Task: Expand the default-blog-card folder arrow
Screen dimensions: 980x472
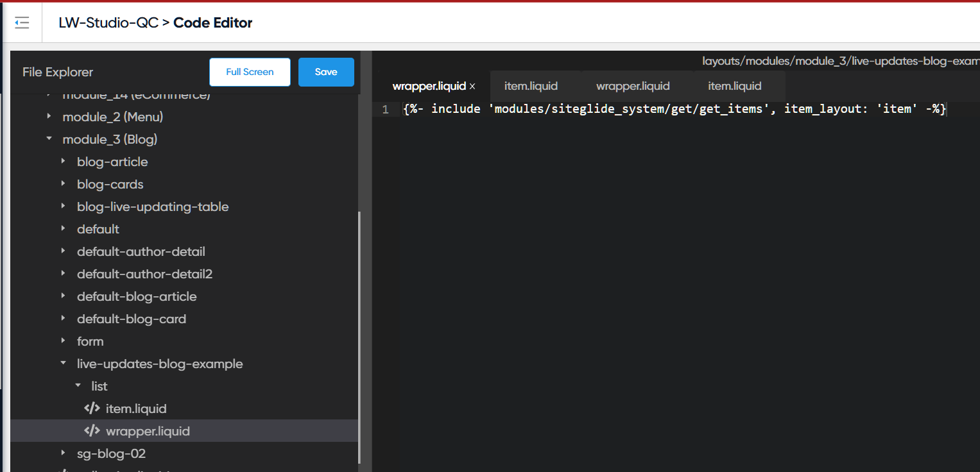Action: (x=64, y=319)
